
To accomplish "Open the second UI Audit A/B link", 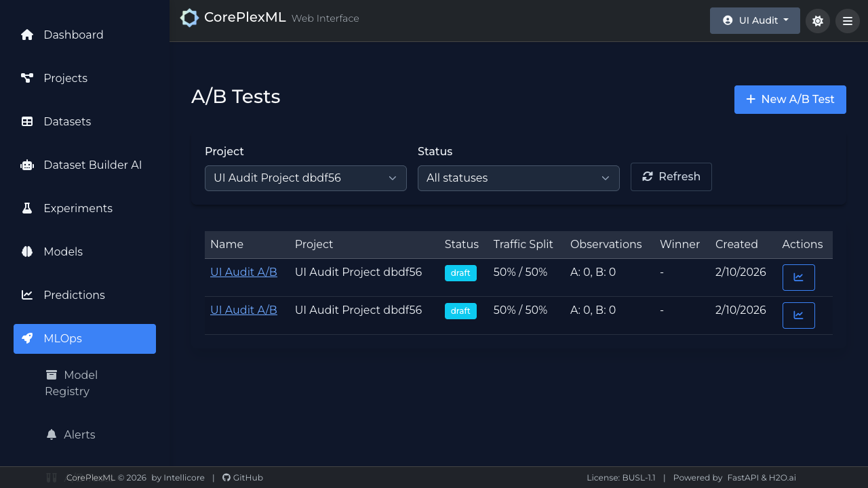I will pyautogui.click(x=243, y=310).
